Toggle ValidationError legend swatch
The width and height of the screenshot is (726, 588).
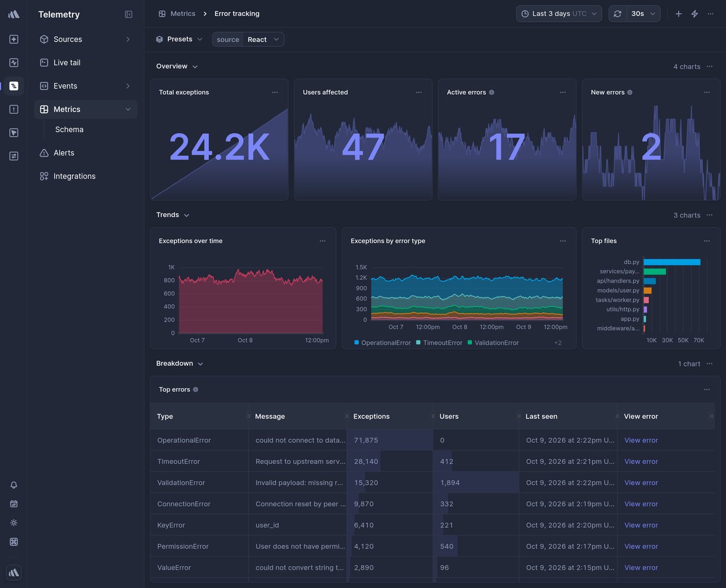[x=470, y=343]
